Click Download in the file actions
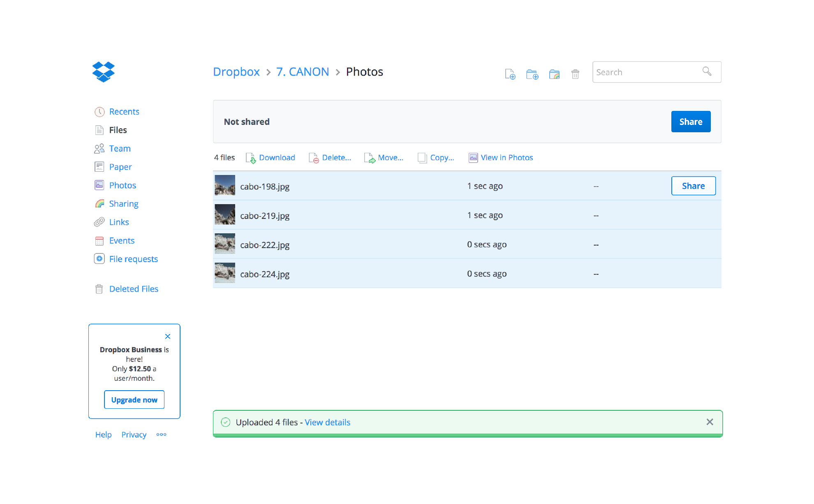The image size is (814, 504). 276,158
